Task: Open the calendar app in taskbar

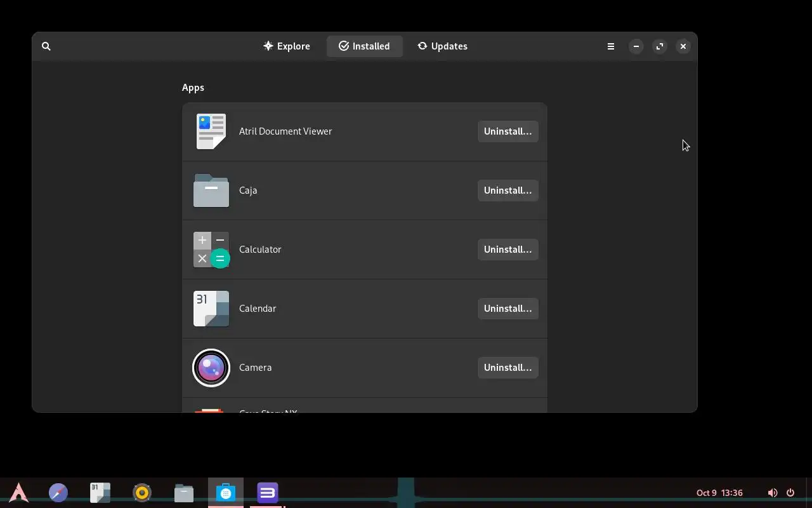Action: point(100,493)
